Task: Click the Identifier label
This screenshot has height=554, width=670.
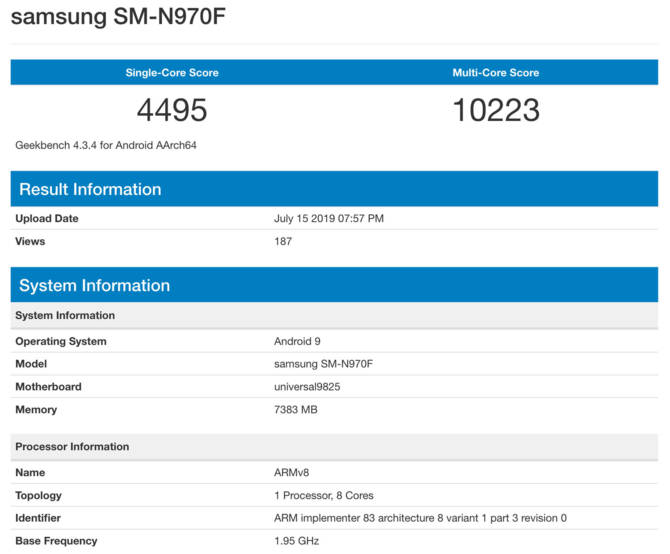Action: pyautogui.click(x=38, y=518)
